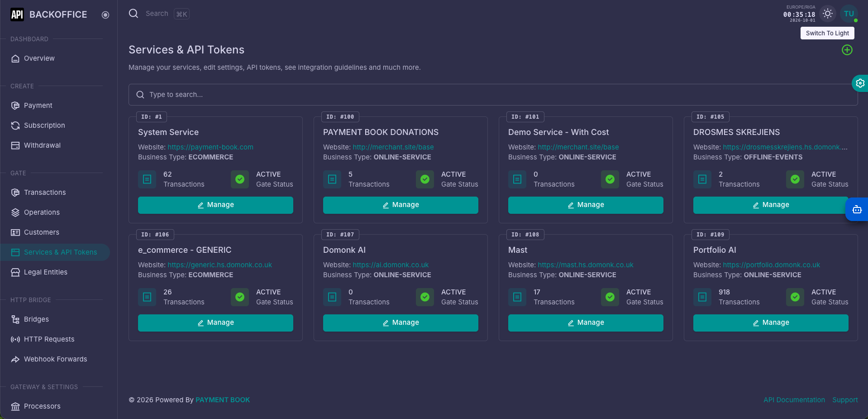Click Domonk AI active status checkmark
Image resolution: width=868 pixels, height=419 pixels.
(425, 297)
